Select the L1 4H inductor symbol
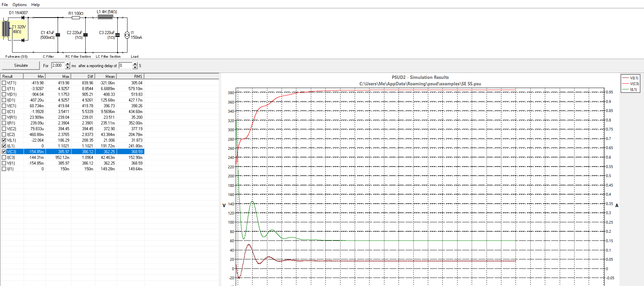Image resolution: width=644 pixels, height=286 pixels. pos(106,18)
